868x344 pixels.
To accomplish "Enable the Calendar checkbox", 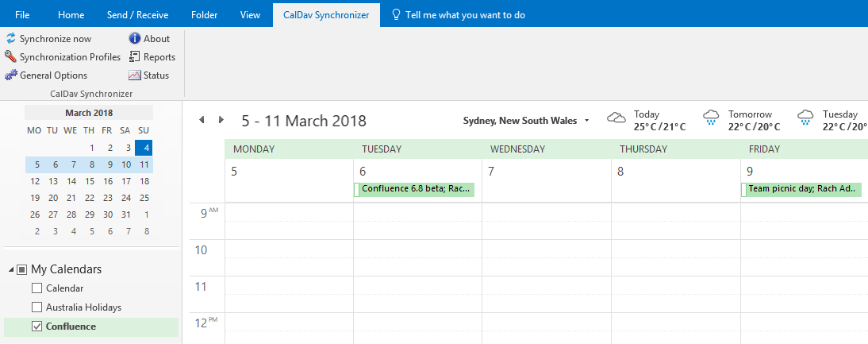I will (x=36, y=288).
